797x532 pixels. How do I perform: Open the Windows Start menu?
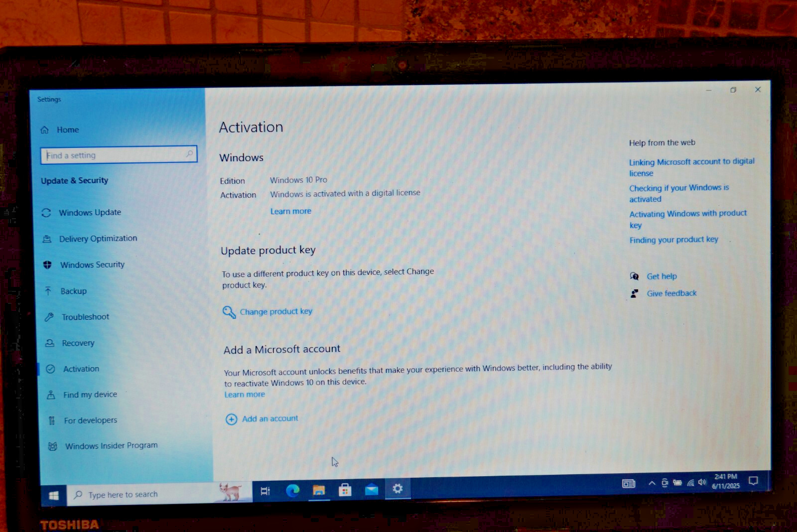pyautogui.click(x=54, y=495)
